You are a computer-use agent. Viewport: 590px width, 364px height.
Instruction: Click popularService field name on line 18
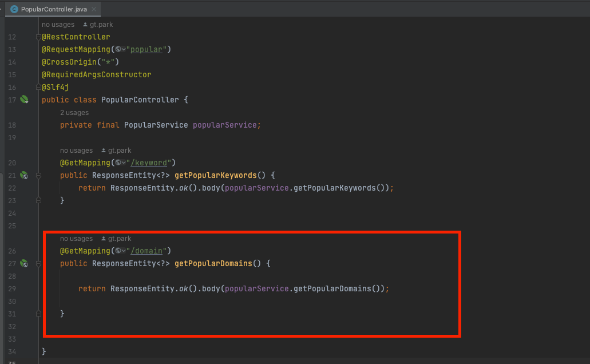[225, 125]
